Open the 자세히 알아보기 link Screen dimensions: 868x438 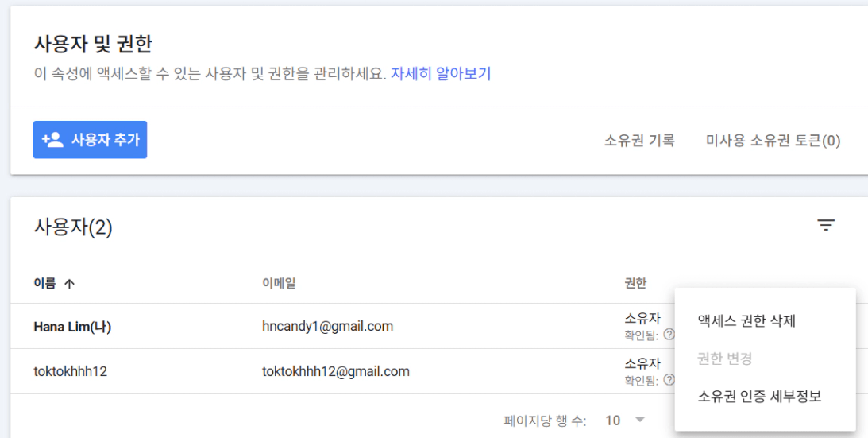coord(440,74)
